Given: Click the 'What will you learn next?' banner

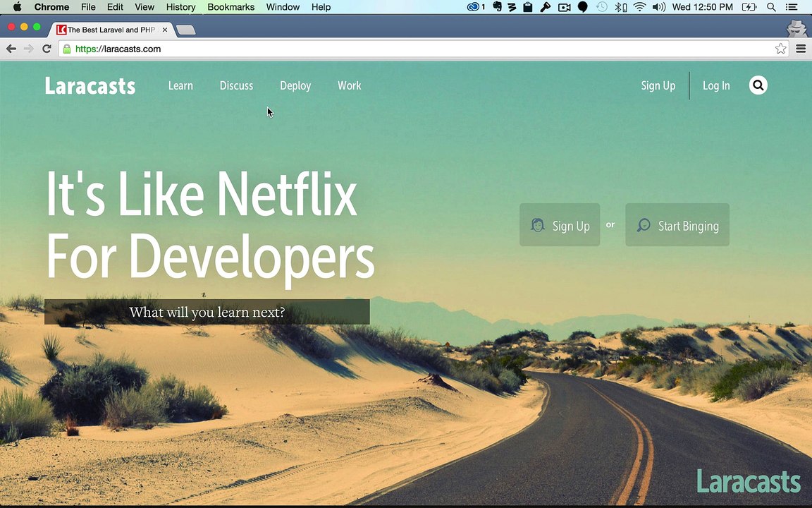Looking at the screenshot, I should click(x=207, y=312).
